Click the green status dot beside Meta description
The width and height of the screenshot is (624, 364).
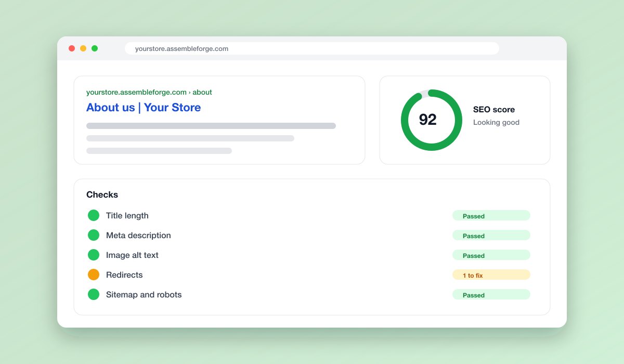94,235
